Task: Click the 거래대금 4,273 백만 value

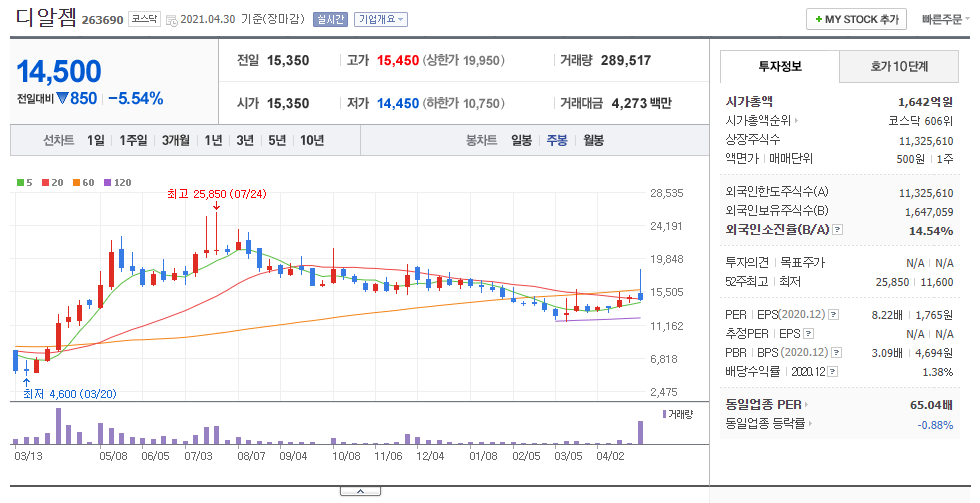Action: (x=641, y=103)
